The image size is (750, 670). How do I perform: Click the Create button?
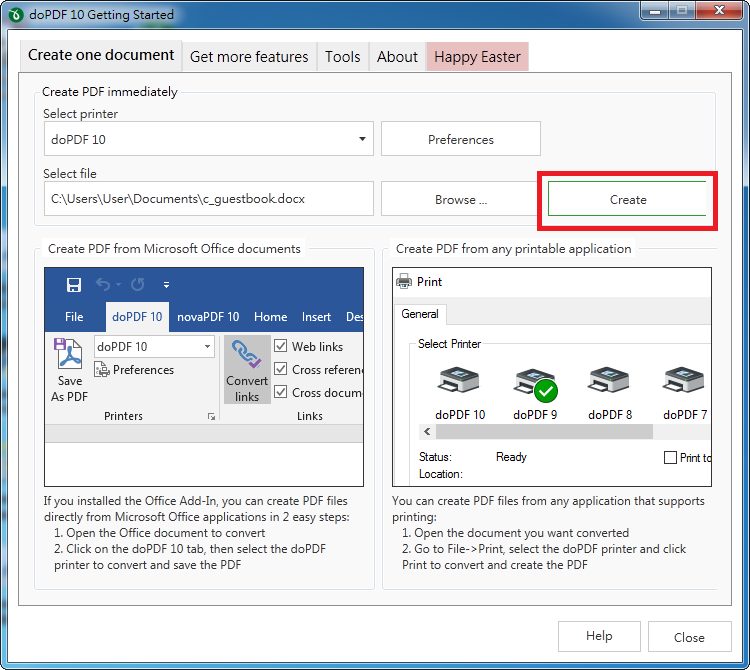tap(628, 199)
